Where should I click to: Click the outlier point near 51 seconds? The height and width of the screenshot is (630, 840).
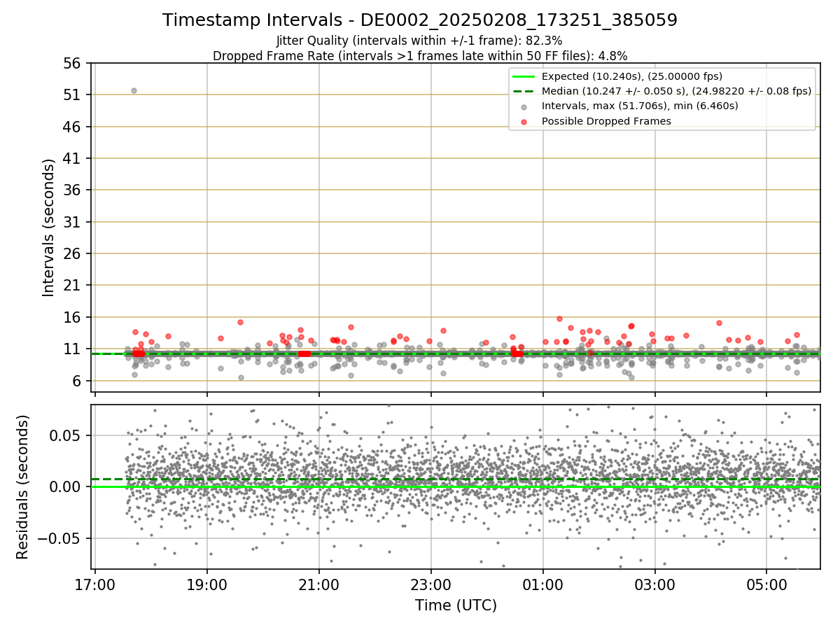point(134,90)
